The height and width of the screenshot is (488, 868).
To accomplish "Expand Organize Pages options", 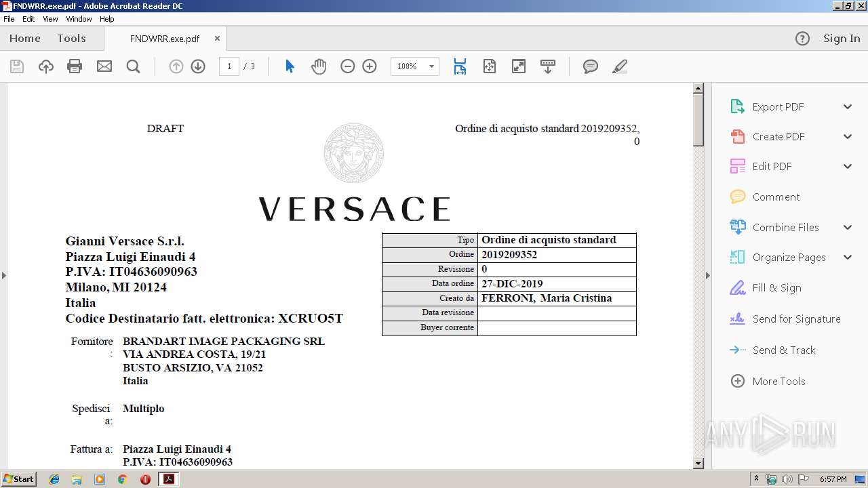I will (848, 257).
